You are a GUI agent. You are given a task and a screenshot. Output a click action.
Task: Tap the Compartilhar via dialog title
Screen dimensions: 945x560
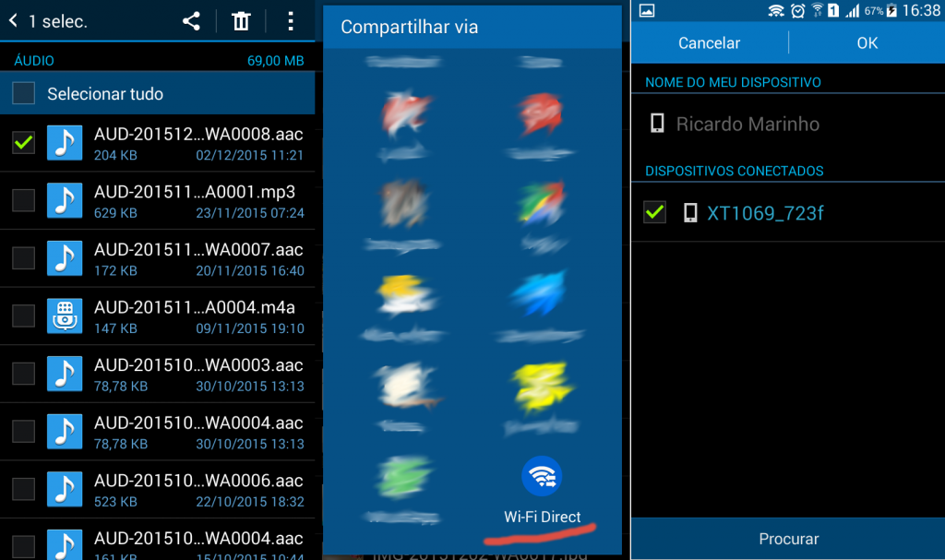tap(409, 27)
